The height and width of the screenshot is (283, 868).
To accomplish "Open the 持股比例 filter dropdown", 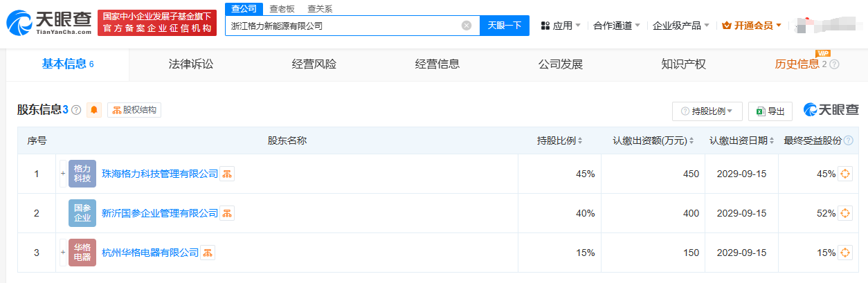I will [707, 111].
